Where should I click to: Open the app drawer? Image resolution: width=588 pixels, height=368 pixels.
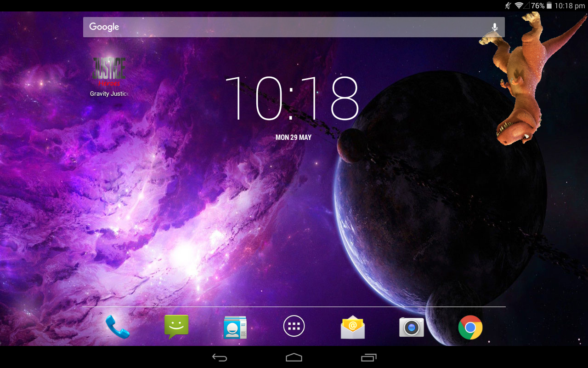[x=294, y=326]
